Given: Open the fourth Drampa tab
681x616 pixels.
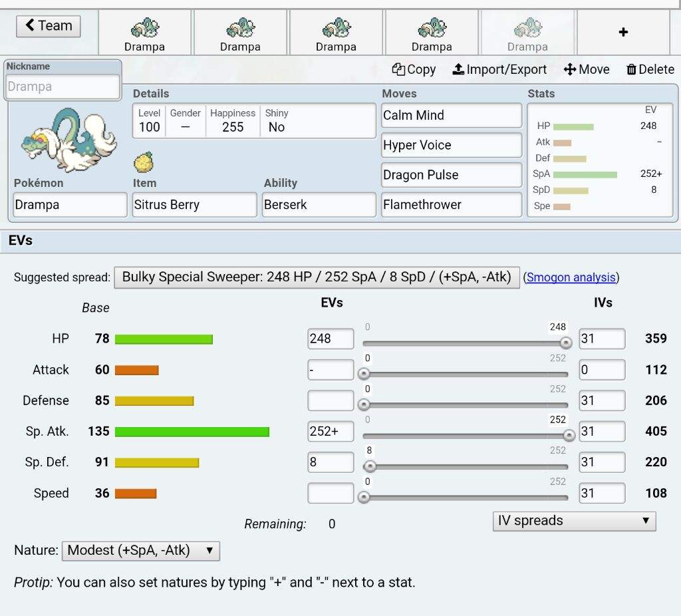Looking at the screenshot, I should pyautogui.click(x=432, y=33).
